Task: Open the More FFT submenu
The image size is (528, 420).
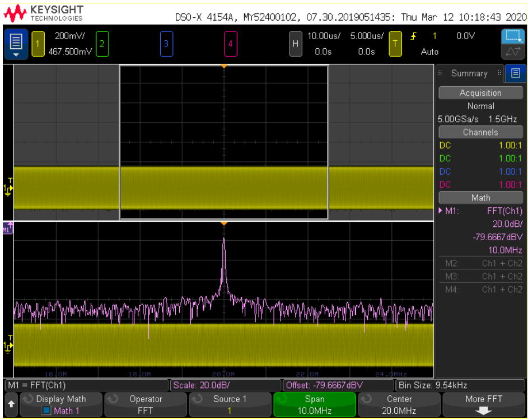Action: (x=483, y=404)
